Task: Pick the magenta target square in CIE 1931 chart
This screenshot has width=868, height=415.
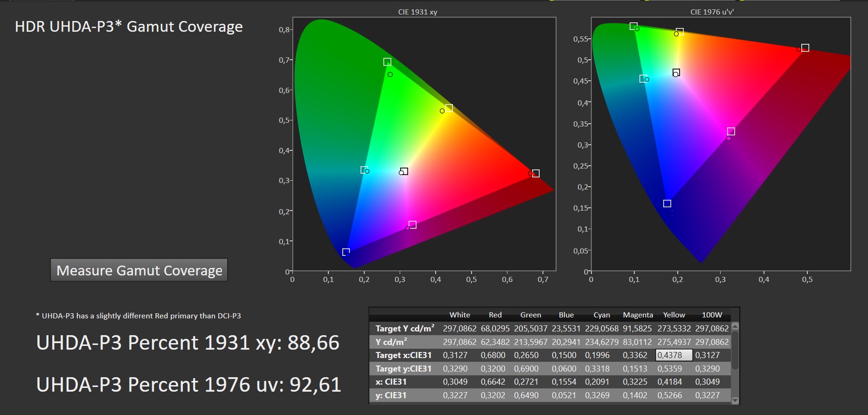Action: point(412,225)
